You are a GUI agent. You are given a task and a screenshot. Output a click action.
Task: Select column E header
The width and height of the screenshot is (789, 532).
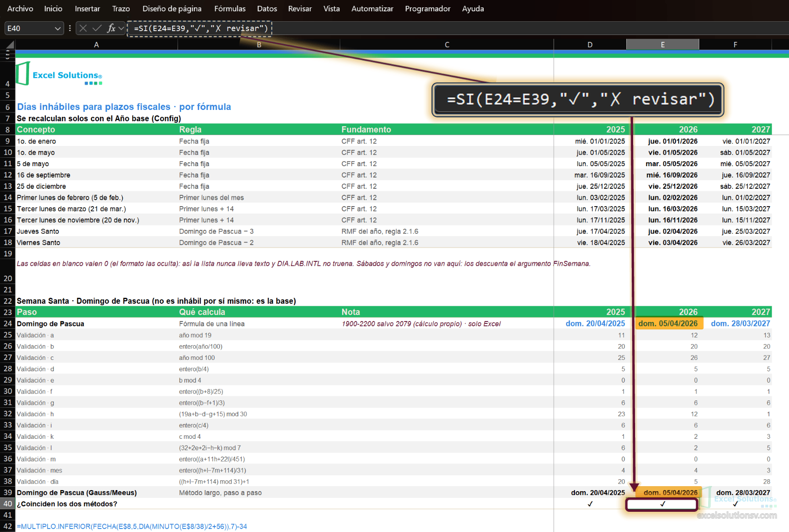pos(663,45)
